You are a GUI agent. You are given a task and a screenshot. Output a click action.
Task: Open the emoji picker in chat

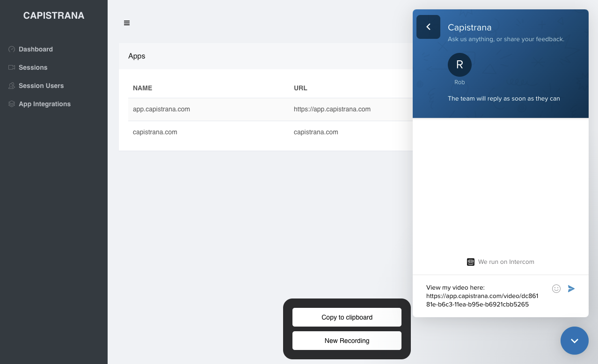pyautogui.click(x=556, y=289)
